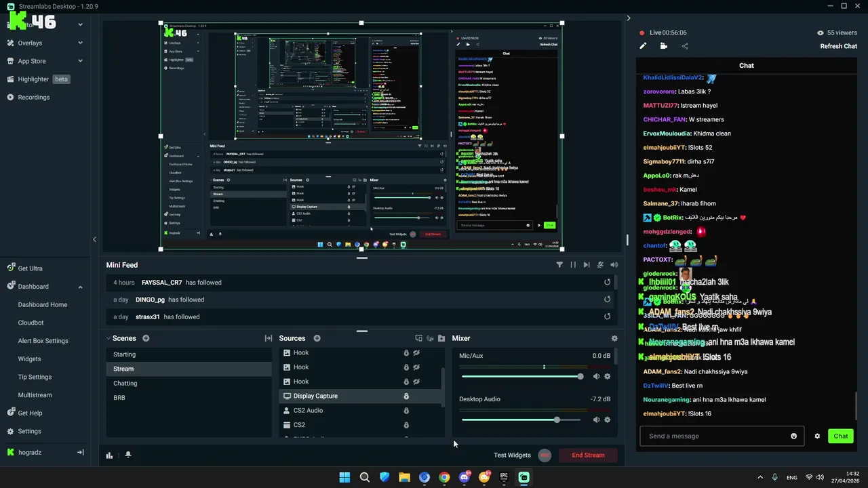
Task: Expand the App Store chevron
Action: [80, 61]
